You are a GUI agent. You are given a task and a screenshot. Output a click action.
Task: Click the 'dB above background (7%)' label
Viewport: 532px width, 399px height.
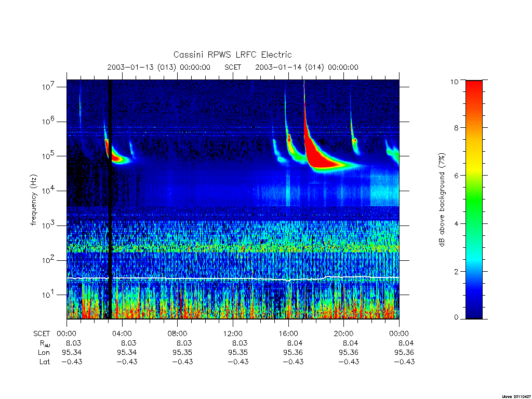pos(442,199)
